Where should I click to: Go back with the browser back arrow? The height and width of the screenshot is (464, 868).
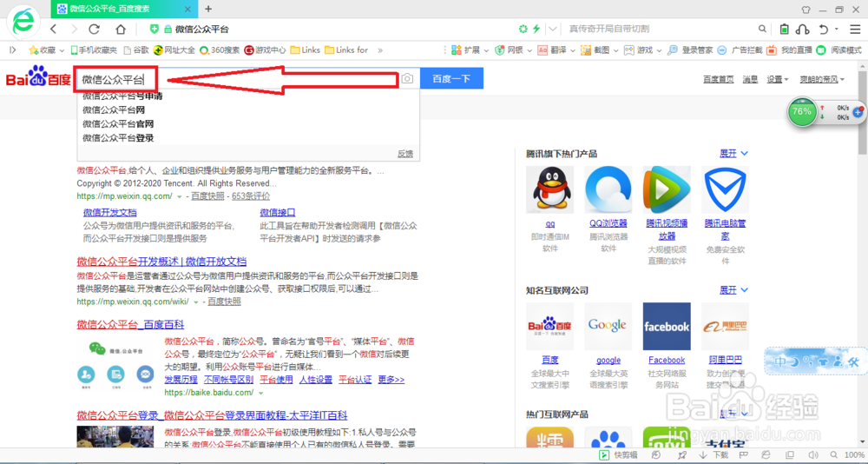pyautogui.click(x=53, y=30)
